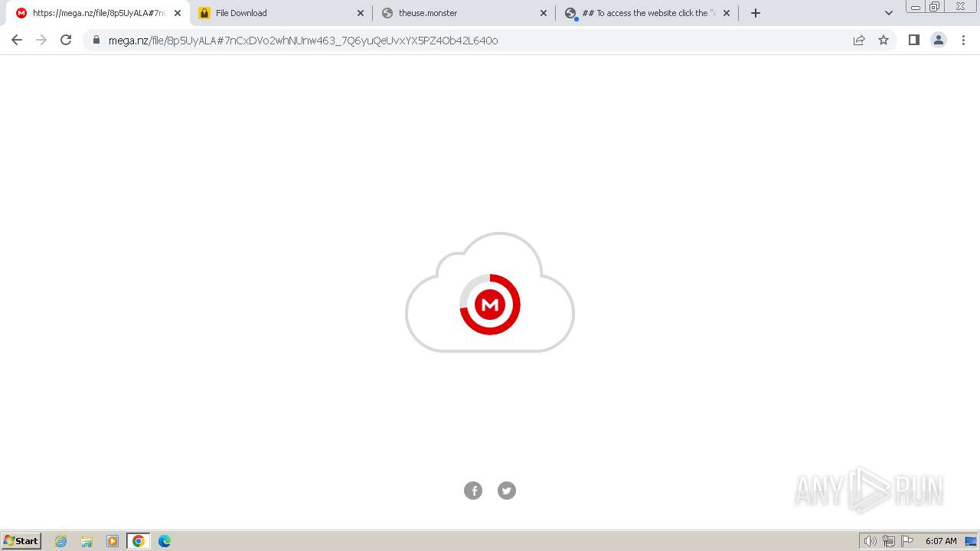Close the File Download tab
This screenshot has height=551, width=980.
pos(361,13)
